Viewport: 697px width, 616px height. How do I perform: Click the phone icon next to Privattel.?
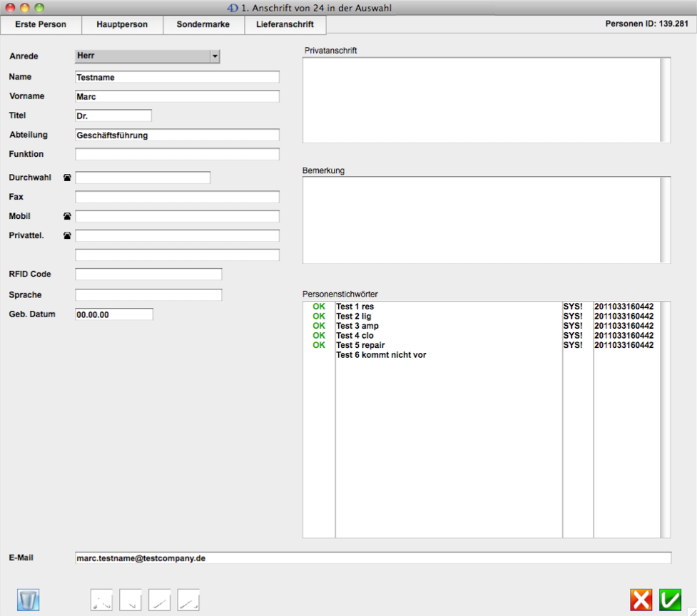pyautogui.click(x=67, y=235)
